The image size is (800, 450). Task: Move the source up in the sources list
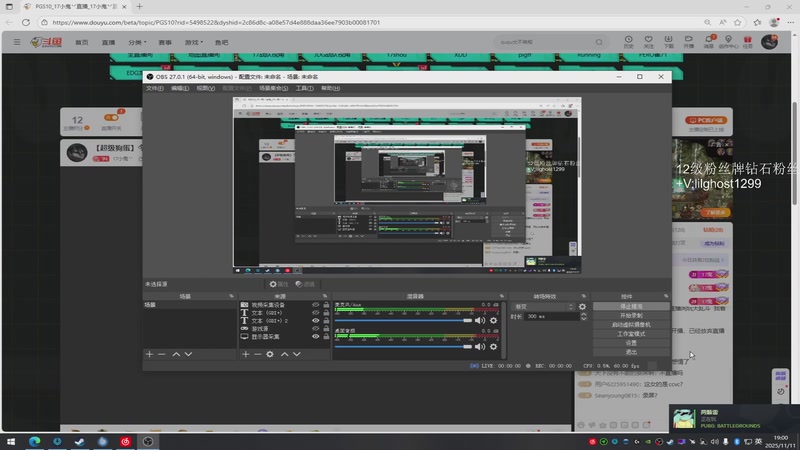point(284,354)
